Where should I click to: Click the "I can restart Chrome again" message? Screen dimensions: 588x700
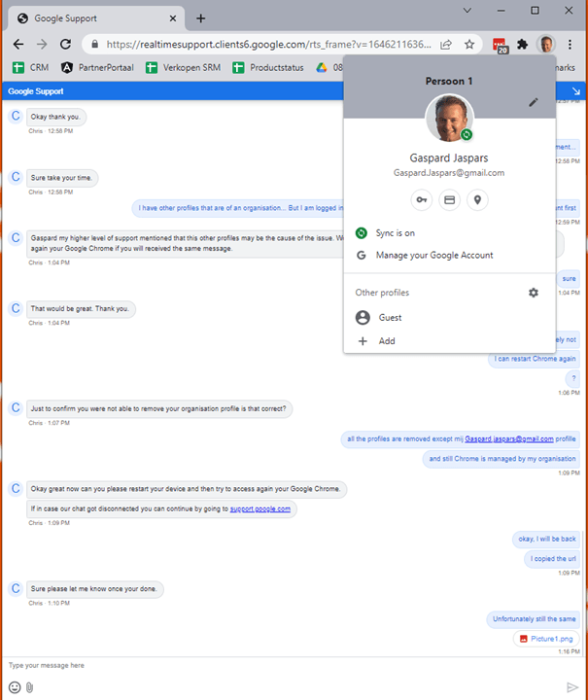click(x=535, y=359)
